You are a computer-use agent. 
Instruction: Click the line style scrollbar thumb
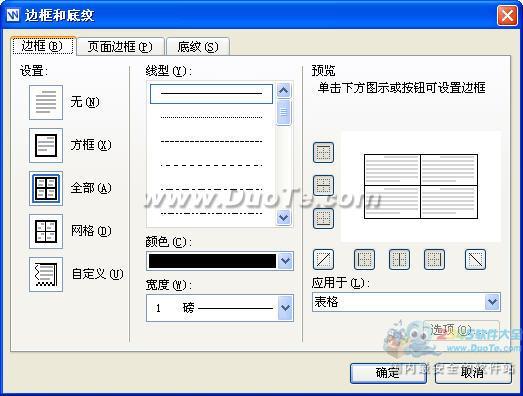point(284,113)
